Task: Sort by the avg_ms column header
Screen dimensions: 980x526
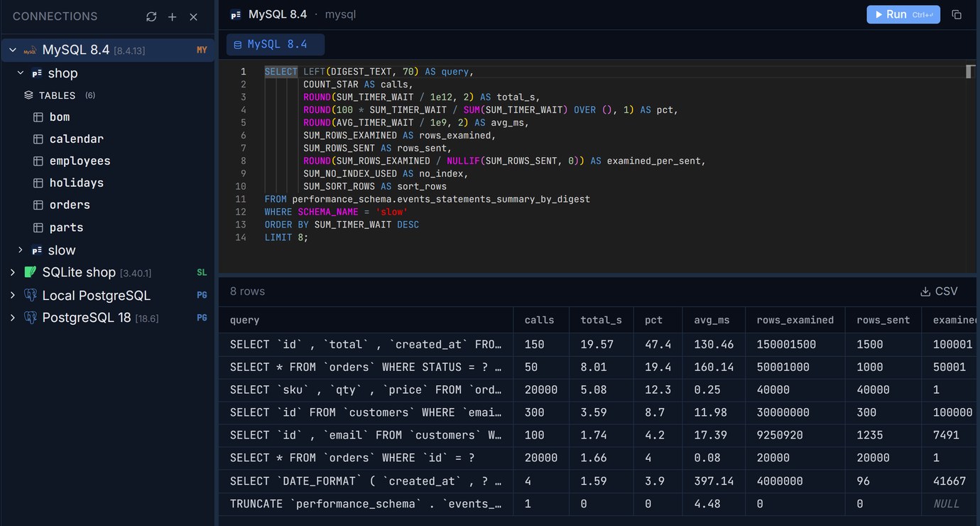Action: click(x=712, y=320)
